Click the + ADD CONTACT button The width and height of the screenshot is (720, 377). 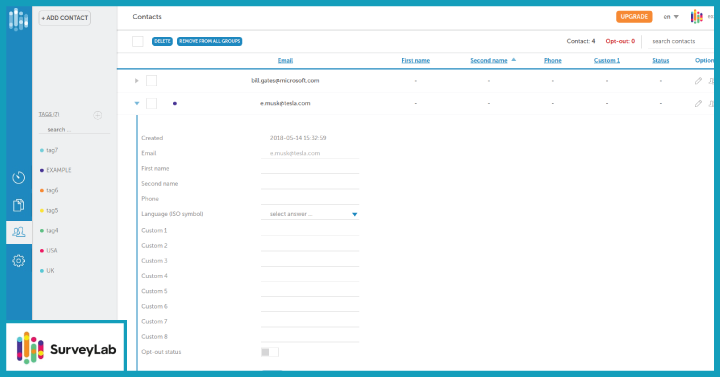coord(65,18)
